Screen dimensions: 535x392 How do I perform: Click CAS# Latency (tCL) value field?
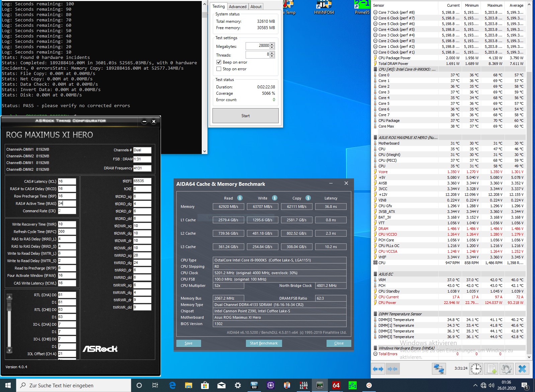pyautogui.click(x=67, y=181)
